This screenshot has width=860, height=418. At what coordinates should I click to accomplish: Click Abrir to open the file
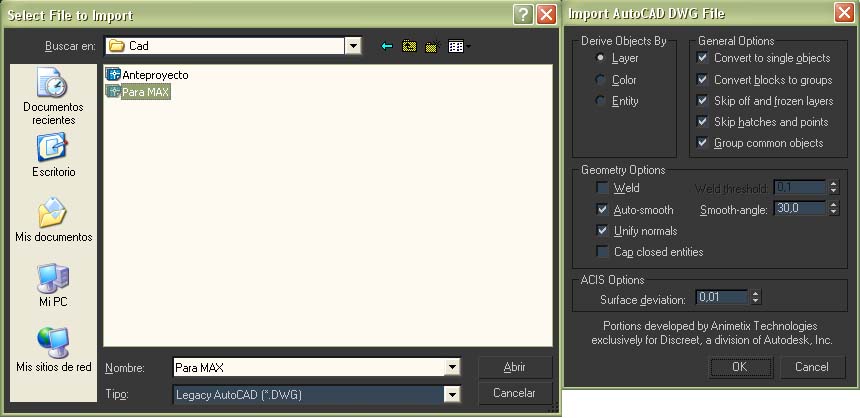pyautogui.click(x=515, y=368)
